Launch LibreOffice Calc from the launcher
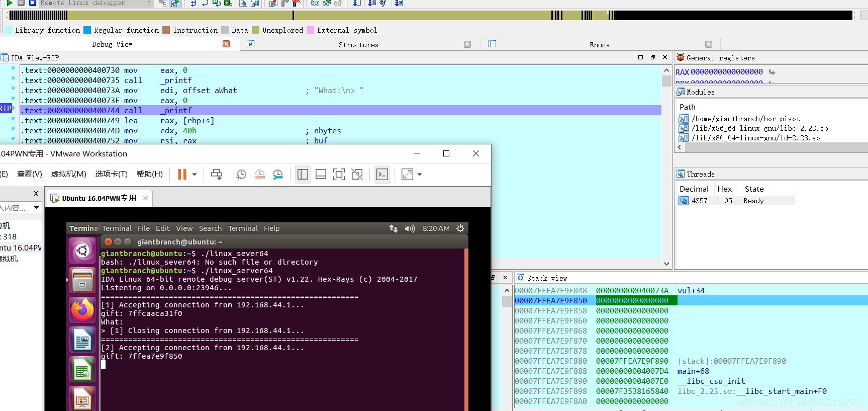Screen dimensions: 868x411 click(x=82, y=370)
